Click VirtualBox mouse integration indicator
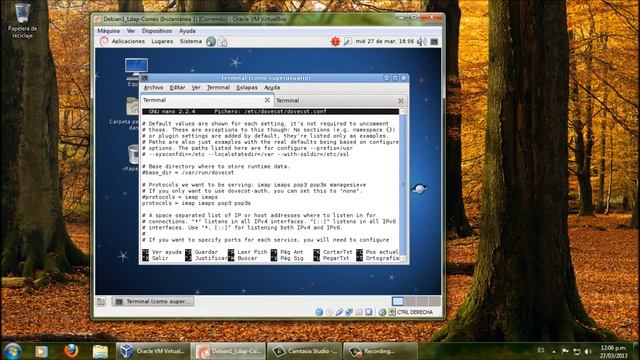Image resolution: width=640 pixels, height=360 pixels. pyautogui.click(x=382, y=312)
